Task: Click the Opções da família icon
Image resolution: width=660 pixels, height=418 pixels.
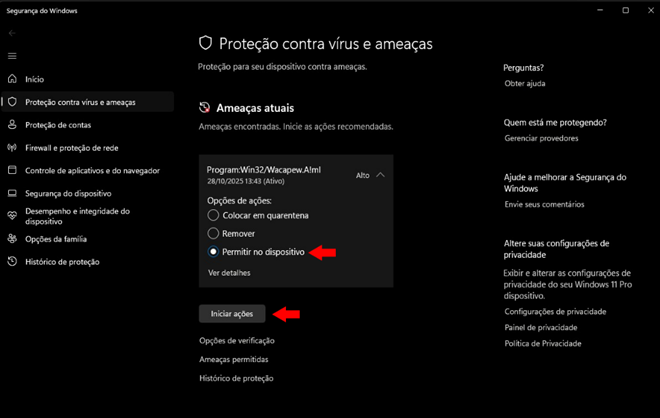Action: click(12, 239)
